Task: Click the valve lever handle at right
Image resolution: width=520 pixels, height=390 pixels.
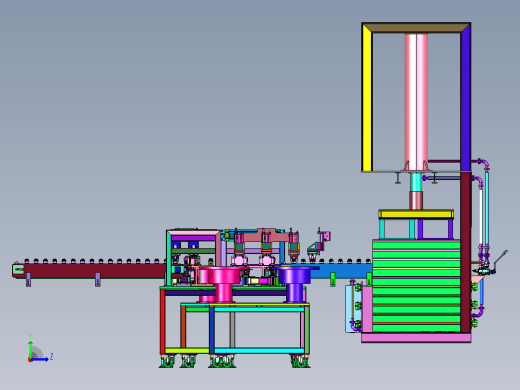Action: click(500, 258)
